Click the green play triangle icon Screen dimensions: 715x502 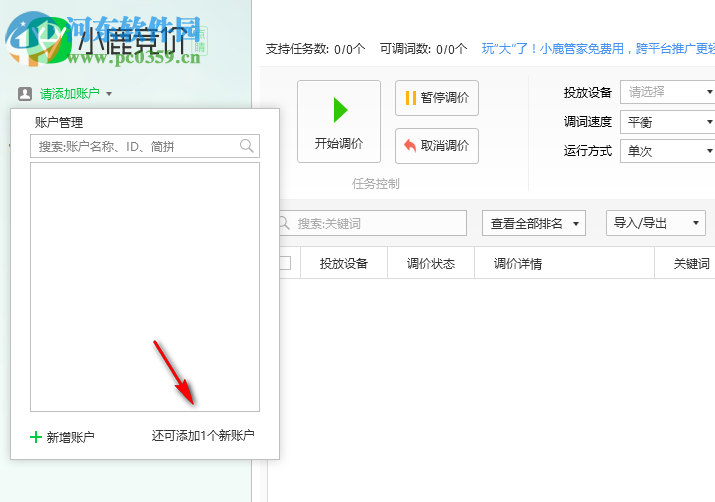(x=340, y=110)
